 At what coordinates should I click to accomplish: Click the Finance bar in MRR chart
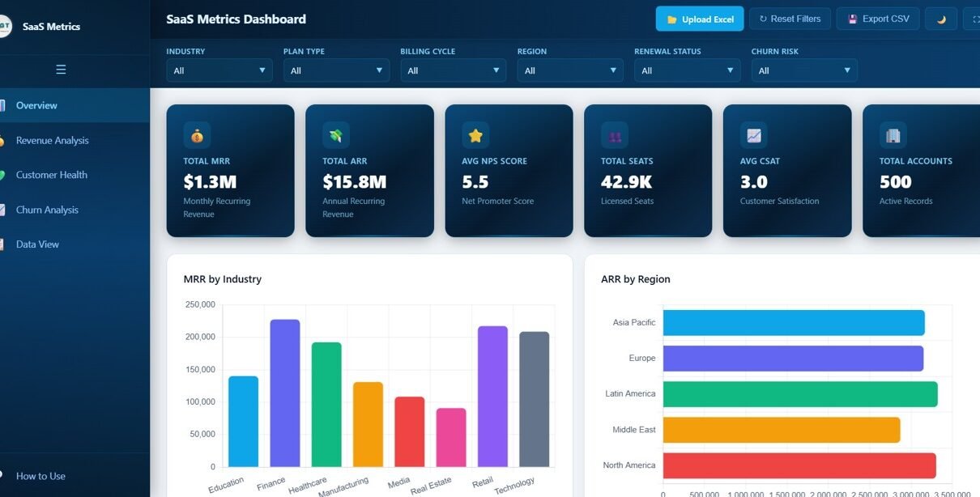point(284,393)
